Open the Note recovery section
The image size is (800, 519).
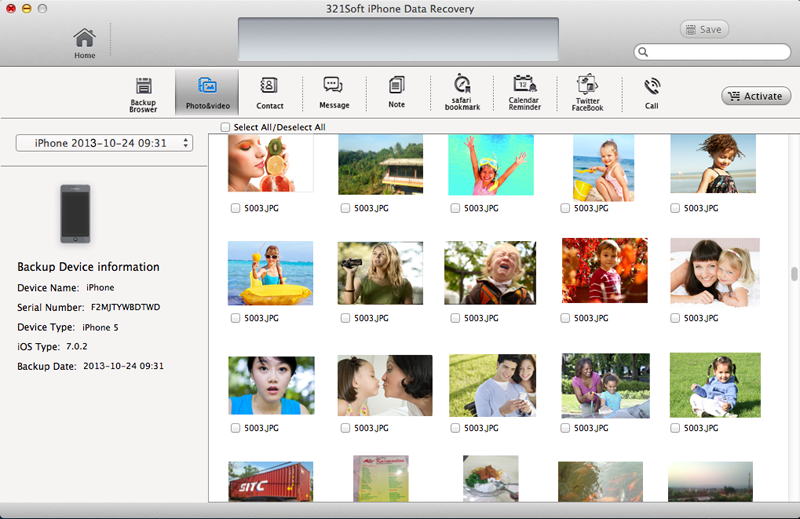397,93
